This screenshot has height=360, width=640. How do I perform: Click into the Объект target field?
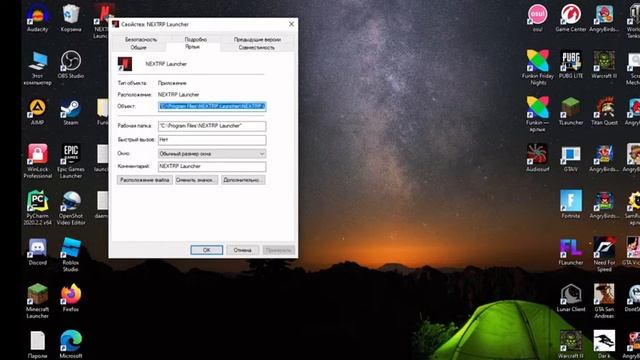pyautogui.click(x=212, y=106)
